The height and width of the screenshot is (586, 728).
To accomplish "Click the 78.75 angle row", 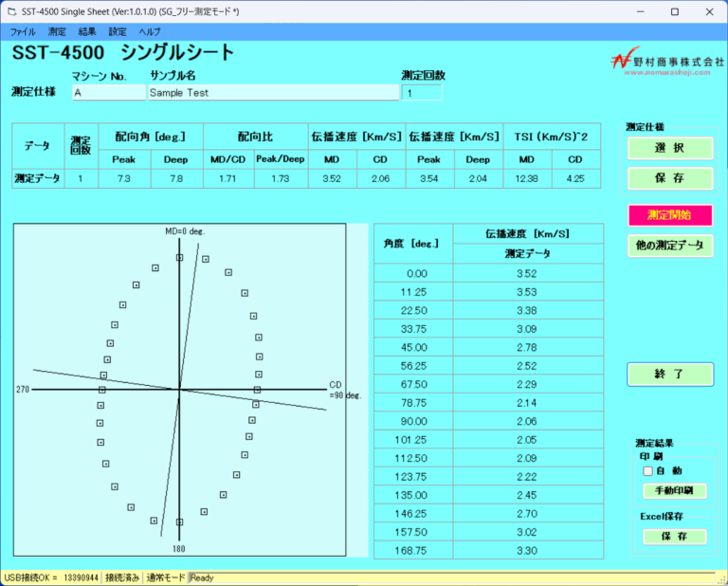I will click(x=488, y=403).
